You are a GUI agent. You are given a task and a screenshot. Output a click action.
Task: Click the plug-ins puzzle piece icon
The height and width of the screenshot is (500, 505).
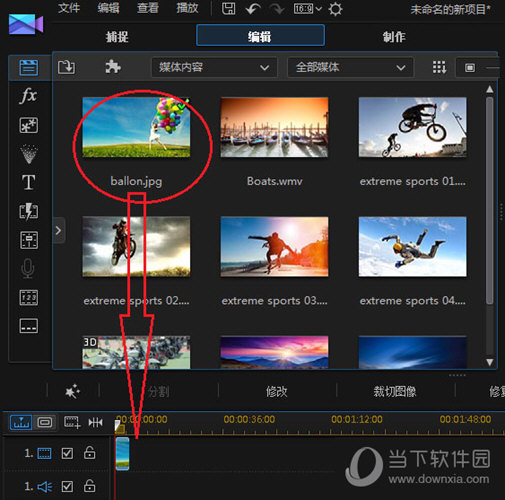click(x=113, y=67)
